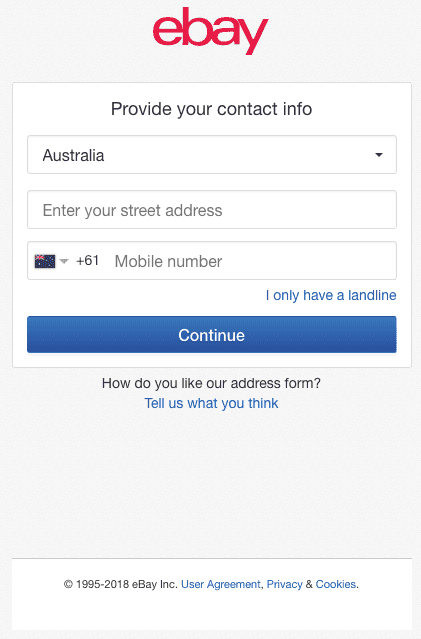Open the User Agreement link

coord(220,584)
